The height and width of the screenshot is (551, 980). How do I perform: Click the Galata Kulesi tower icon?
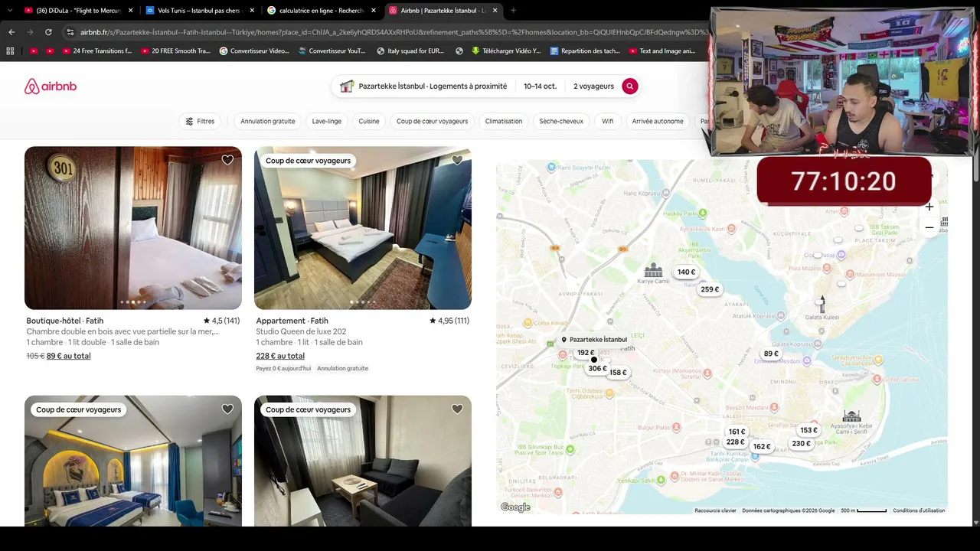(x=822, y=304)
